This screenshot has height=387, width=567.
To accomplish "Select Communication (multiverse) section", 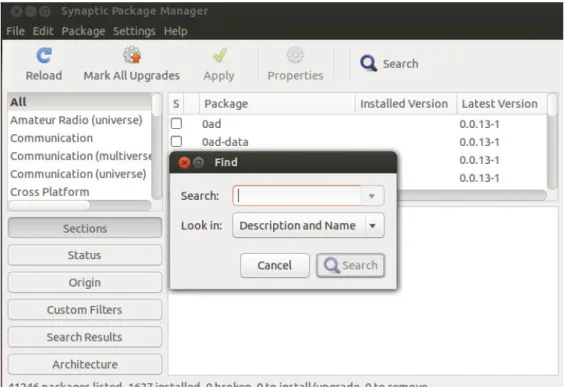I will [x=80, y=156].
